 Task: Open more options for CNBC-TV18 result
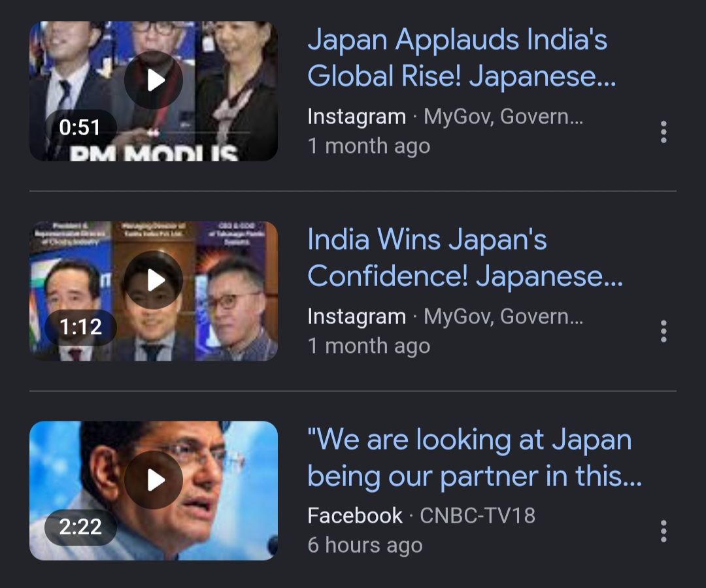tap(664, 531)
